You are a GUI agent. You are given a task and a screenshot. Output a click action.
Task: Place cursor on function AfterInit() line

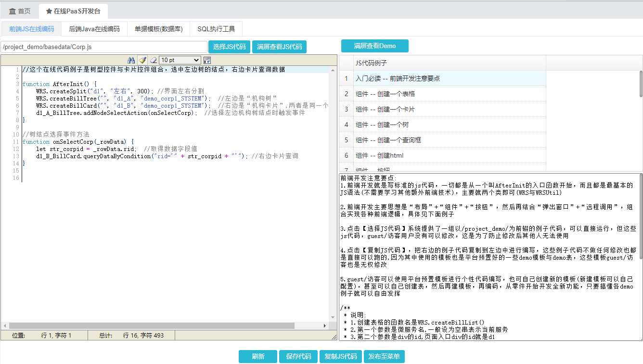click(x=60, y=84)
